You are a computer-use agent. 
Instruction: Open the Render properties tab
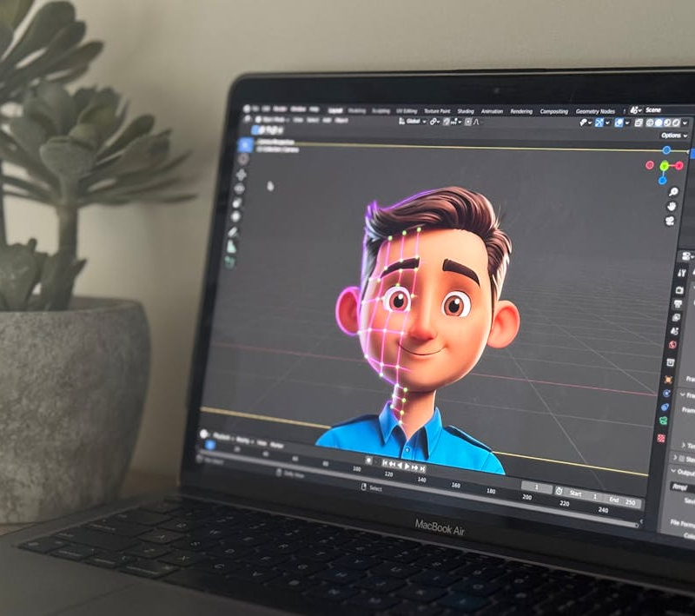coord(680,290)
